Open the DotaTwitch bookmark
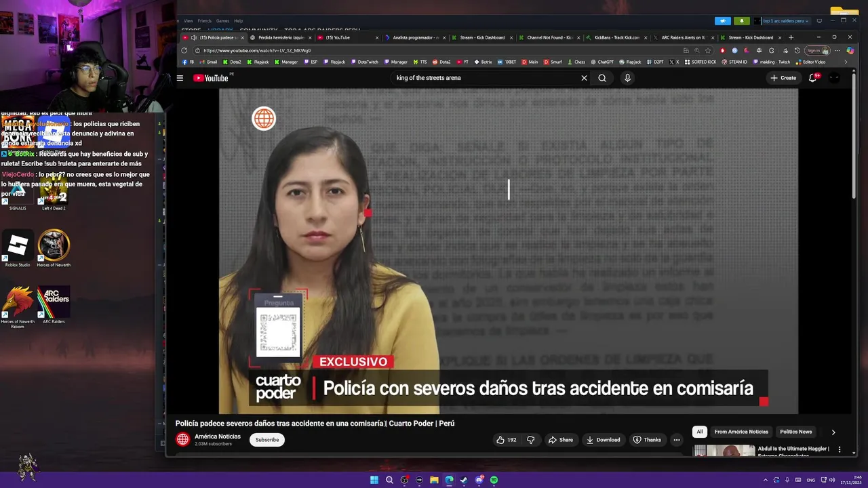Image resolution: width=868 pixels, height=488 pixels. tap(364, 62)
